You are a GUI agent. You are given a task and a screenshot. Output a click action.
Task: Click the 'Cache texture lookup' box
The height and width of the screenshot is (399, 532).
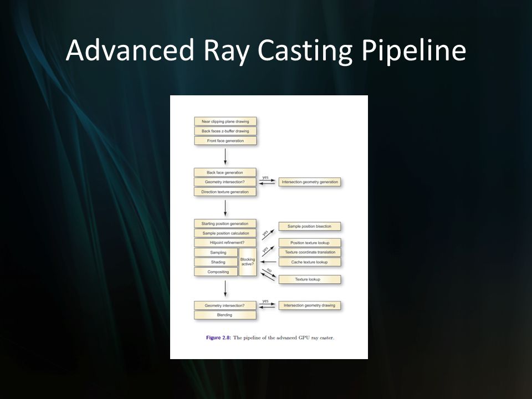[x=309, y=262]
